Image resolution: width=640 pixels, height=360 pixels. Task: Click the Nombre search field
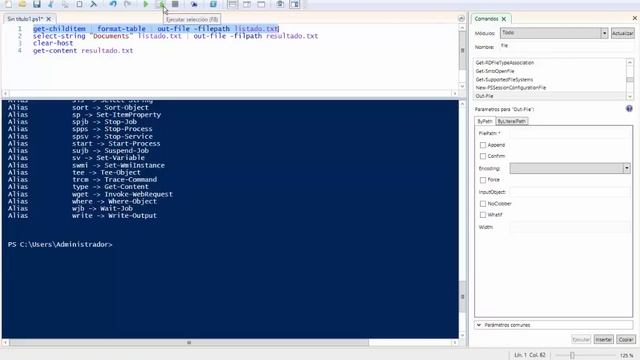[567, 46]
